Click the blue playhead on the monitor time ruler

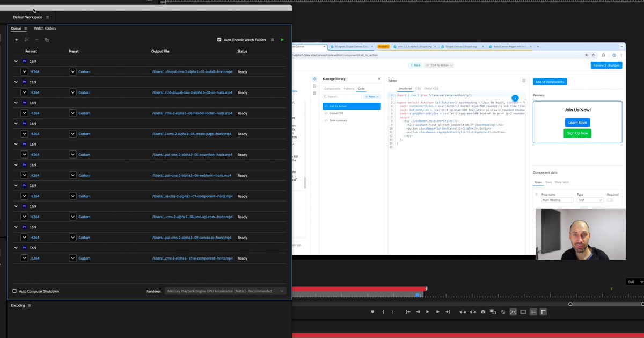418,294
